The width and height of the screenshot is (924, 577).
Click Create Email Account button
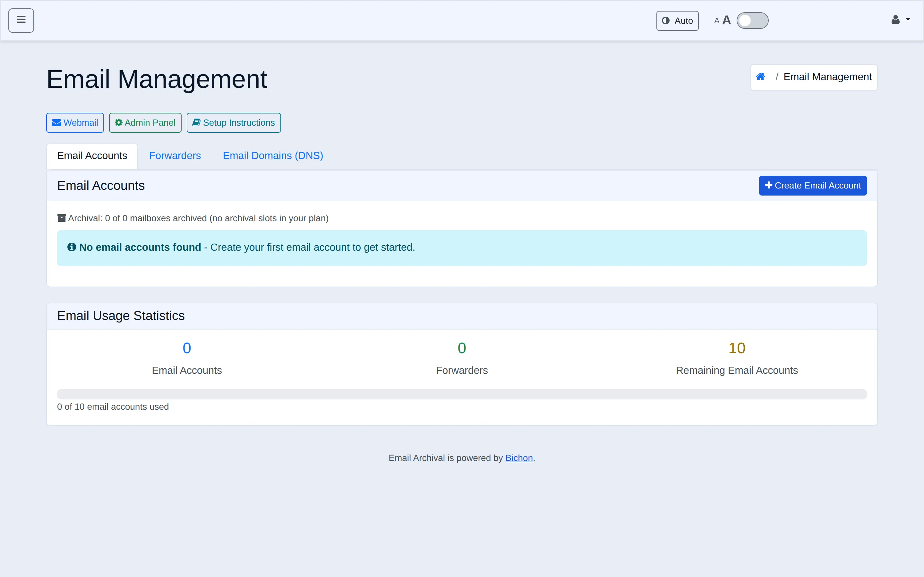pyautogui.click(x=812, y=186)
